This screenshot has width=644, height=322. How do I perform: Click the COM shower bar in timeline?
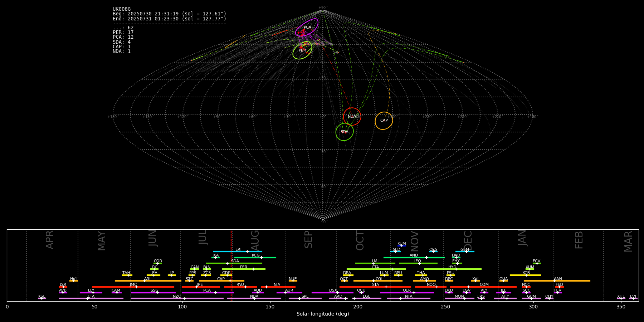click(483, 287)
